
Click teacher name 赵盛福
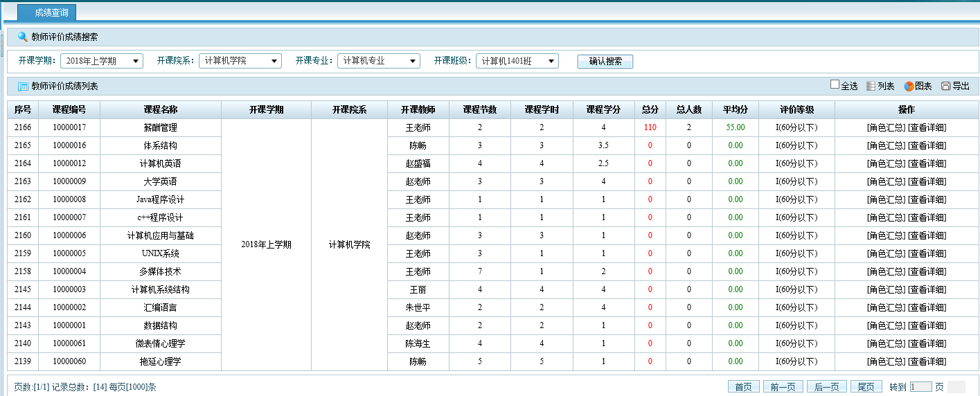pos(418,163)
